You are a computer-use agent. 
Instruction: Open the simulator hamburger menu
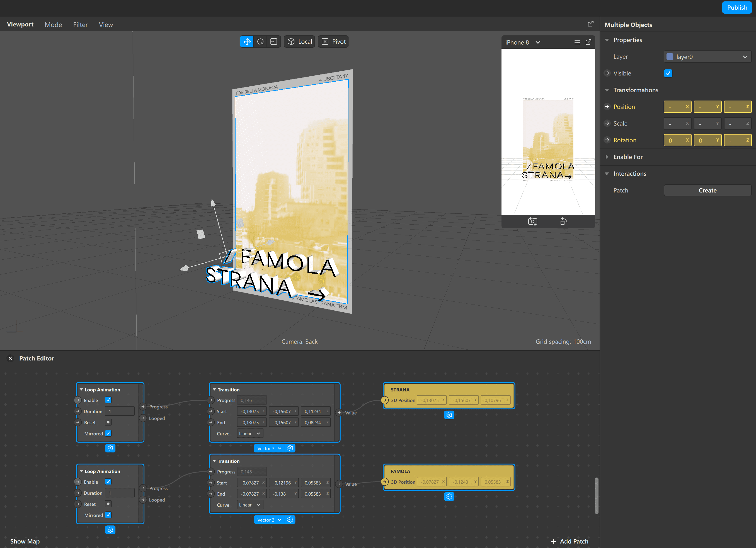[577, 42]
